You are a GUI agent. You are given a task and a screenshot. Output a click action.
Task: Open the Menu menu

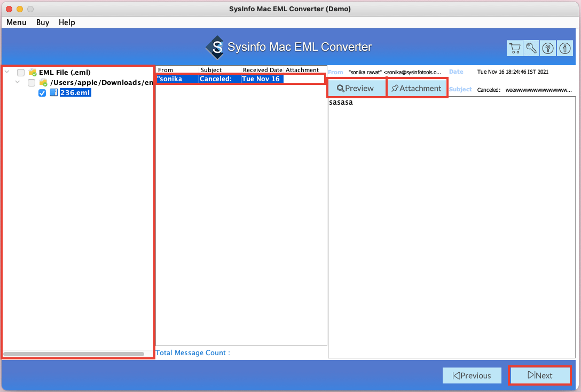click(17, 22)
